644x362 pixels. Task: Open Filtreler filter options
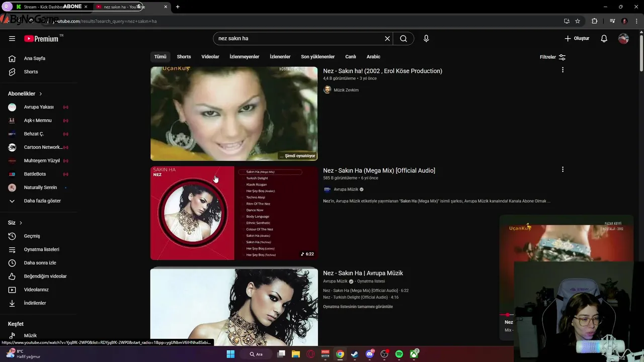click(552, 57)
